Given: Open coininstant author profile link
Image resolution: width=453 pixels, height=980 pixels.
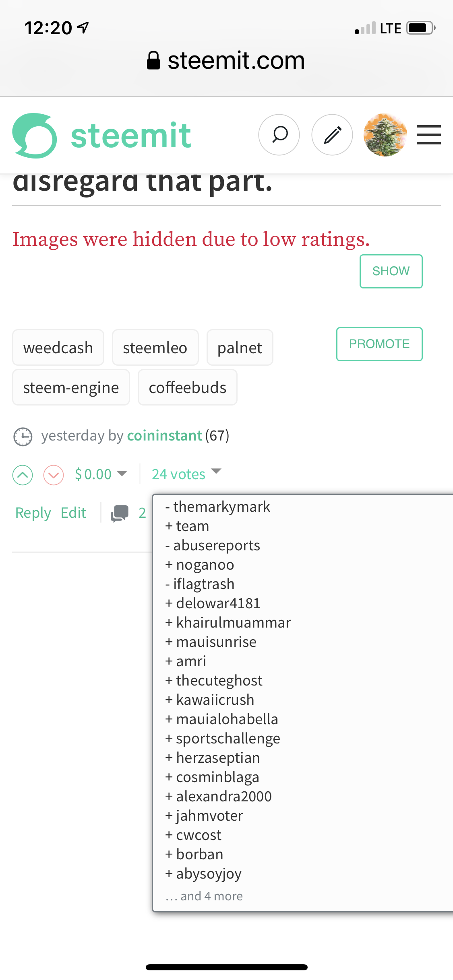Looking at the screenshot, I should 164,436.
